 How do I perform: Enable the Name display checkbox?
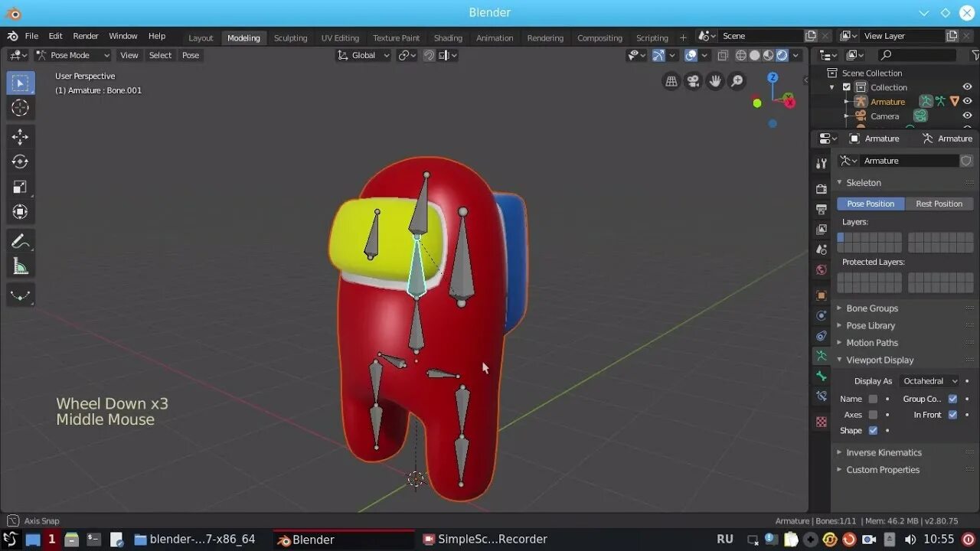pos(873,399)
